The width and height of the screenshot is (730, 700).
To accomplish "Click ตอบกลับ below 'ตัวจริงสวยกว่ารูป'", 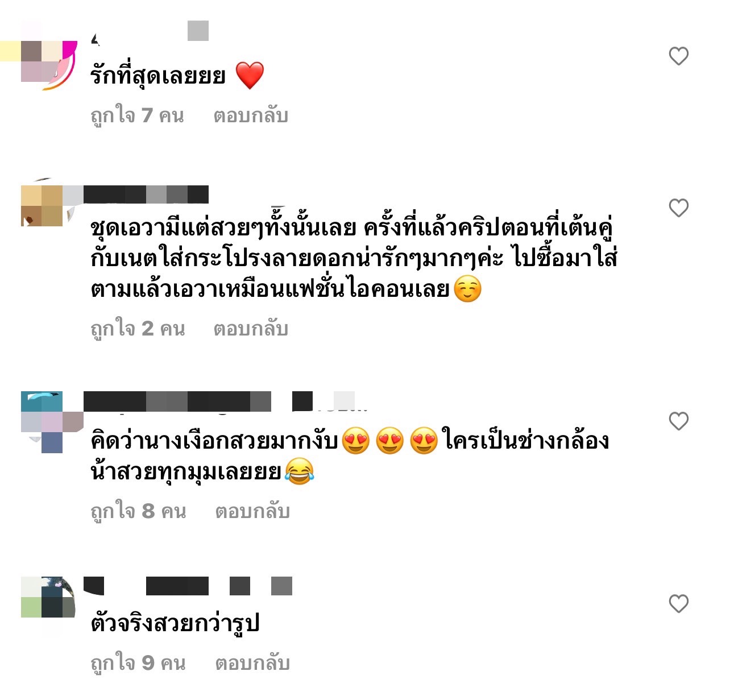I will (x=252, y=664).
